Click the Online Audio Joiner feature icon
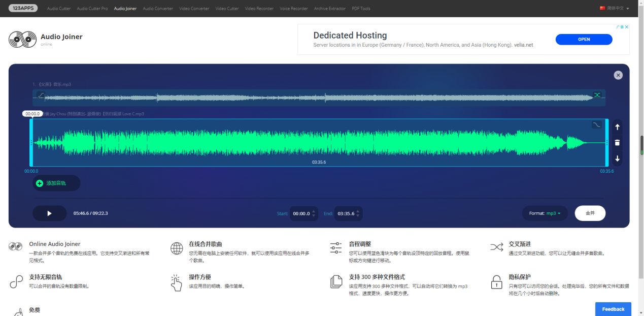644x316 pixels. tap(16, 246)
